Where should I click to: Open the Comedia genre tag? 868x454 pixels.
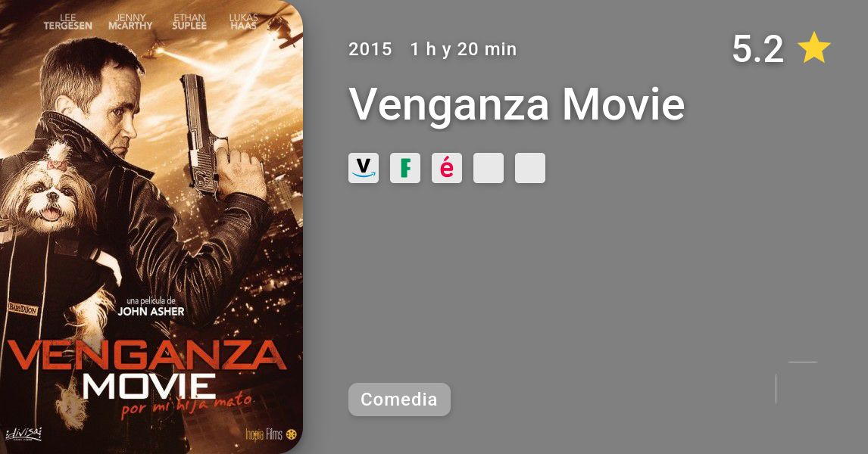(399, 400)
